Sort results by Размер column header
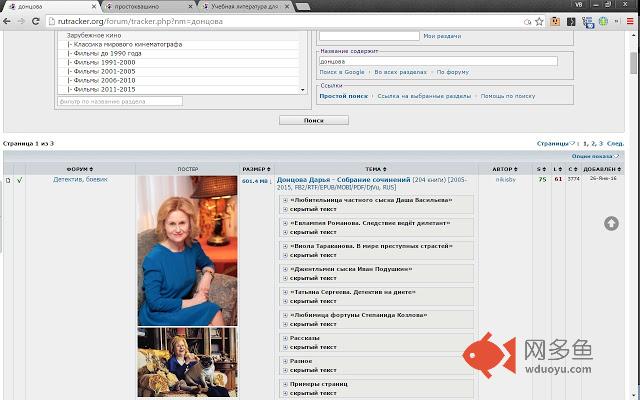Image resolution: width=640 pixels, height=400 pixels. (x=255, y=169)
